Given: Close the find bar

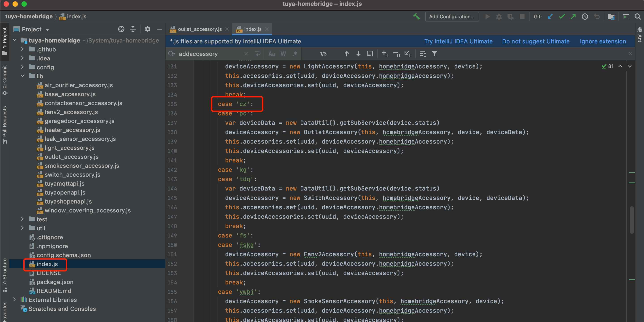Looking at the screenshot, I should coord(630,54).
